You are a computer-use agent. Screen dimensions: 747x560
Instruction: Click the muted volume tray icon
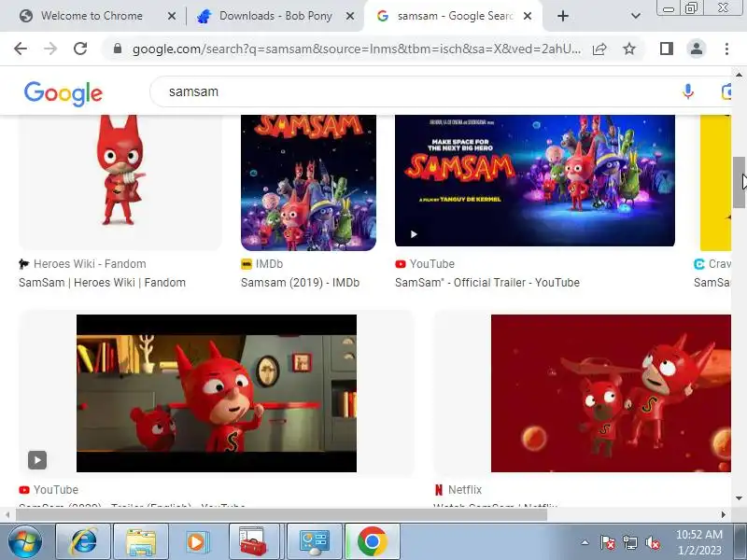[x=652, y=542]
